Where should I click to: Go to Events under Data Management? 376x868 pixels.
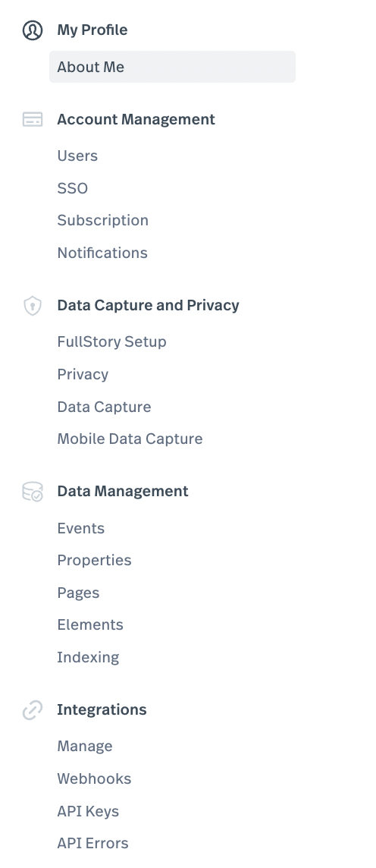[80, 528]
